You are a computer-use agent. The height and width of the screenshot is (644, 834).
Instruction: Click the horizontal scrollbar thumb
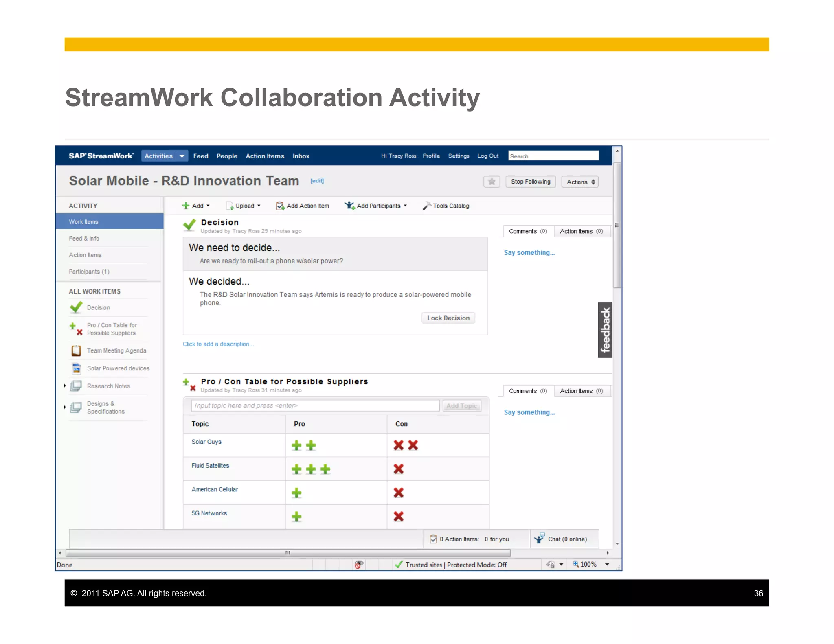point(288,553)
